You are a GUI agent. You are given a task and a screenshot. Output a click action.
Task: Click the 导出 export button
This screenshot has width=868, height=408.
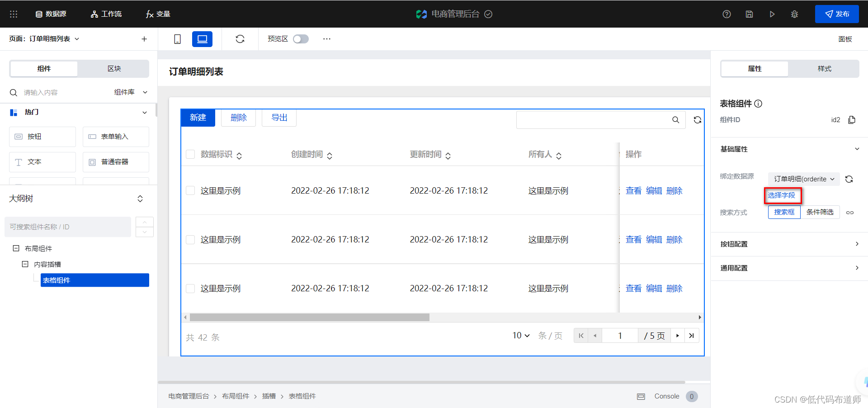coord(279,118)
